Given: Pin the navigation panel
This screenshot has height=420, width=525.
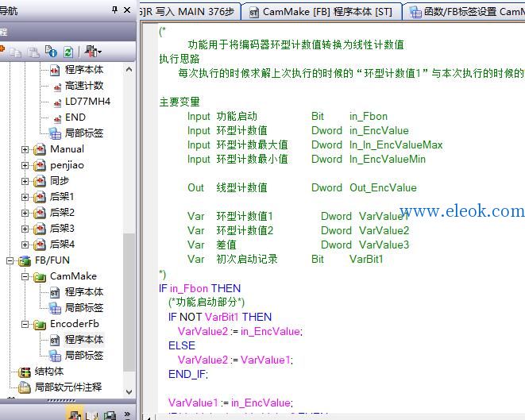Looking at the screenshot, I should coord(115,10).
